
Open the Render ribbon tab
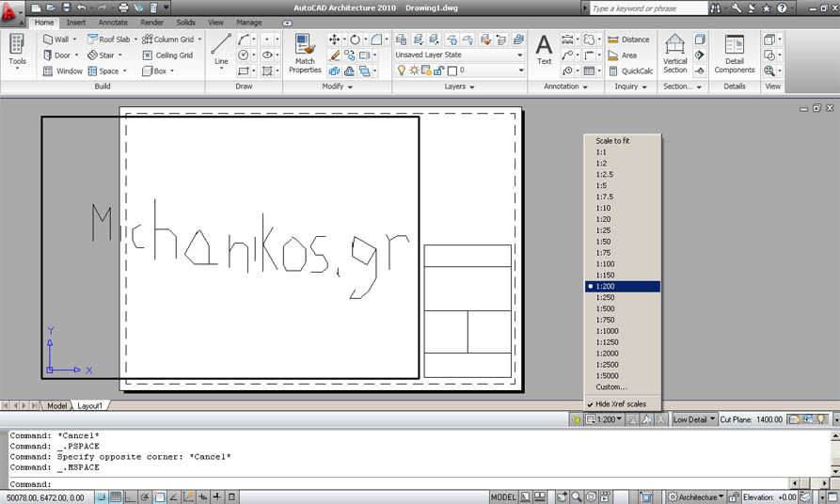(x=151, y=23)
